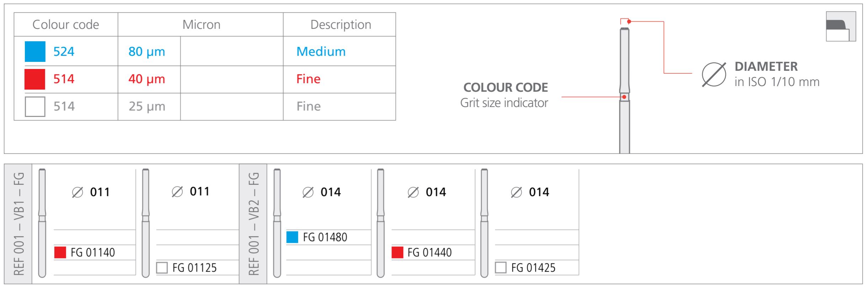Click the 80 µm micron value
The width and height of the screenshot is (868, 289).
147,52
